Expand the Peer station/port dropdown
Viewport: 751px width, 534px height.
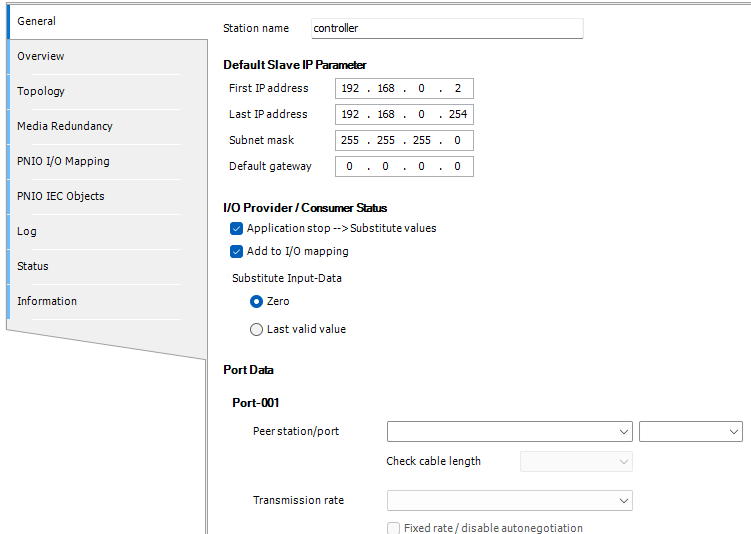510,432
